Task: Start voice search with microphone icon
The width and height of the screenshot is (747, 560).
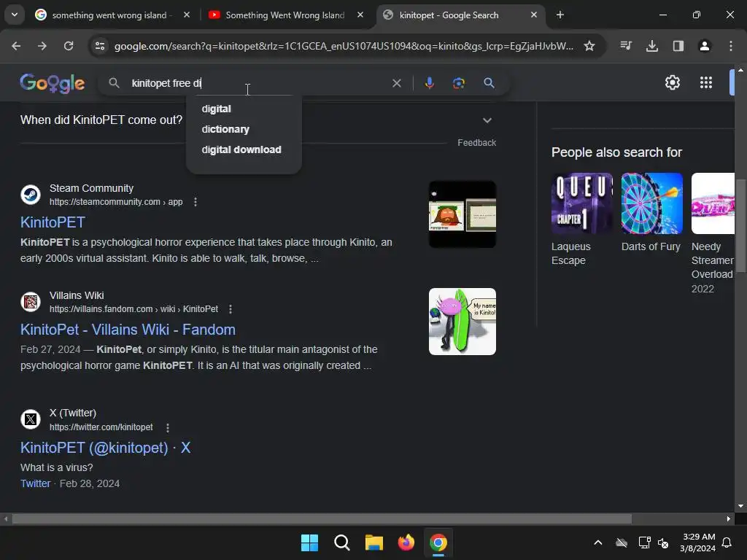Action: (x=429, y=83)
